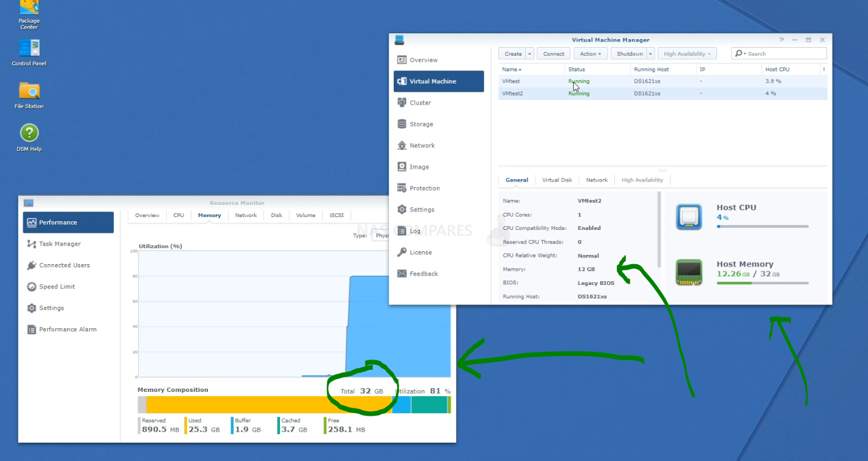Open Task Manager in Resource Monitor

[68, 244]
